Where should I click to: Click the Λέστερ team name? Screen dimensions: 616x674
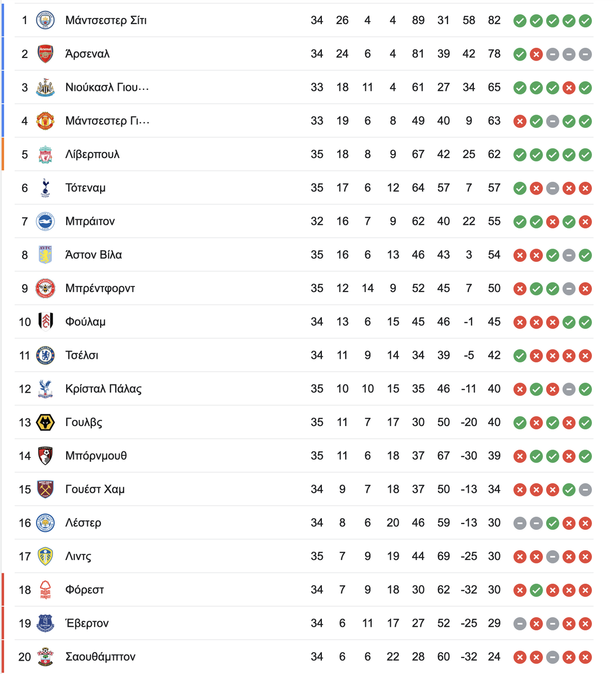pos(83,523)
